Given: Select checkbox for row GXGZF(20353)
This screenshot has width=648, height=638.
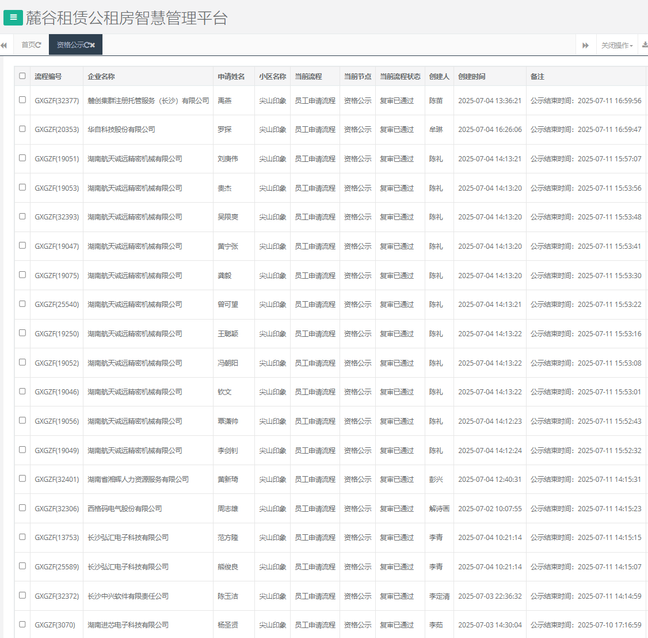Looking at the screenshot, I should tap(22, 129).
